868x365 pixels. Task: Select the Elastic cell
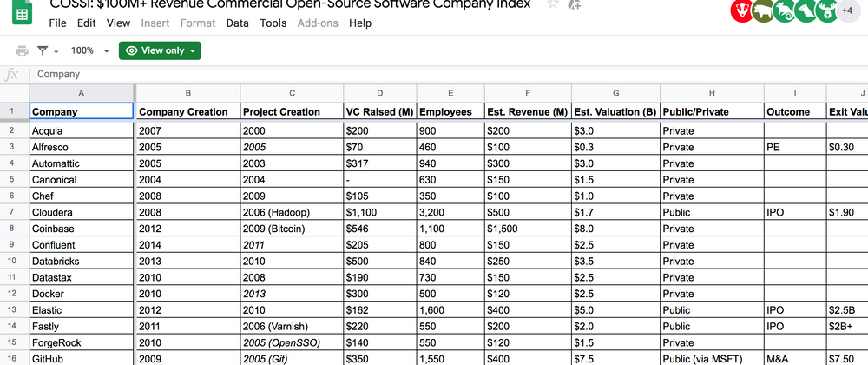(82, 310)
